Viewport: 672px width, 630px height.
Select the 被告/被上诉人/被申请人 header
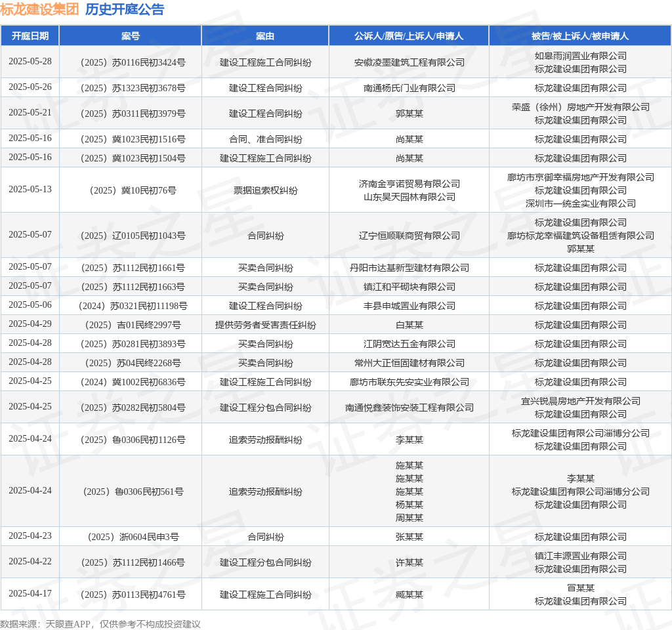580,36
